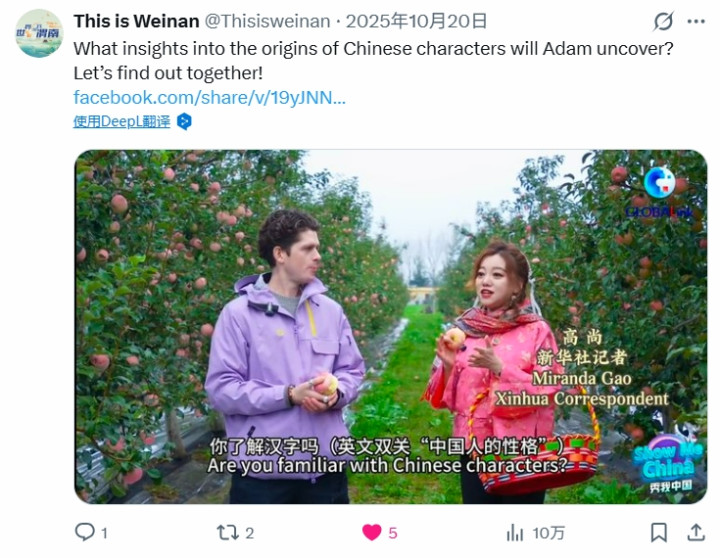Click the reply speech bubble icon
Viewport: 720px width, 558px height.
point(84,532)
